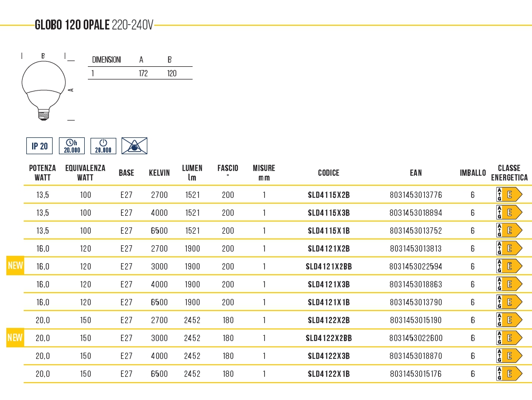Click the NEW badge beside the SLD4121X2BB row

click(15, 266)
